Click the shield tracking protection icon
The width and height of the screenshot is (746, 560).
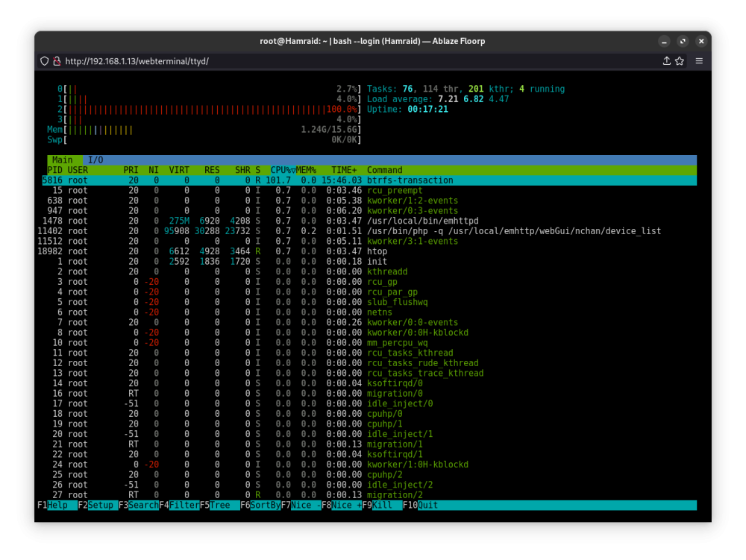44,61
